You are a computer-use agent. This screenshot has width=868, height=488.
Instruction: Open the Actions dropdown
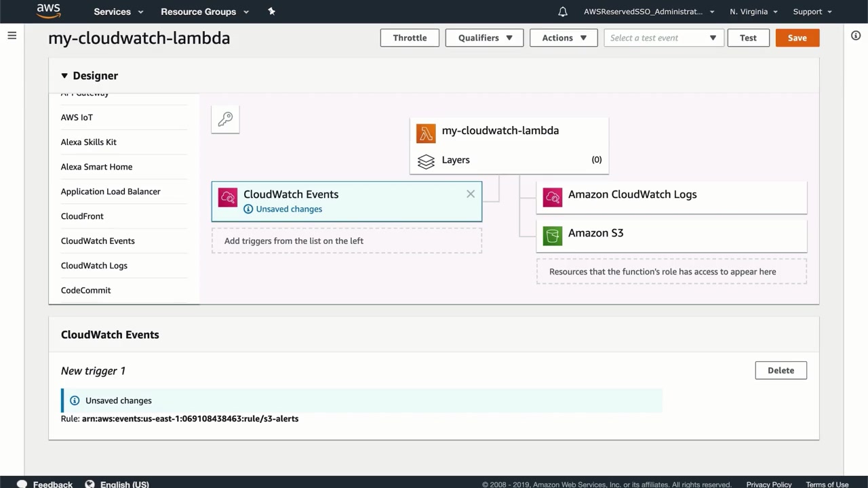coord(564,38)
